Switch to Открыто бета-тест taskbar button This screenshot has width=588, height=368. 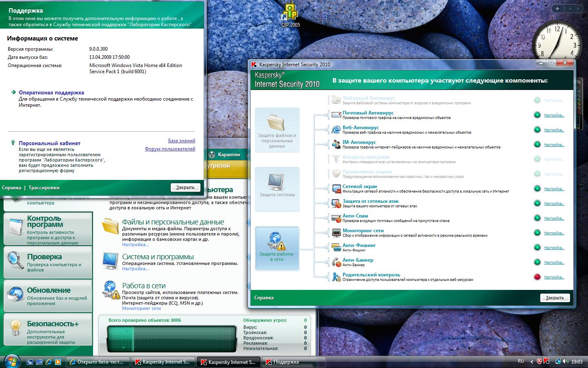click(99, 362)
